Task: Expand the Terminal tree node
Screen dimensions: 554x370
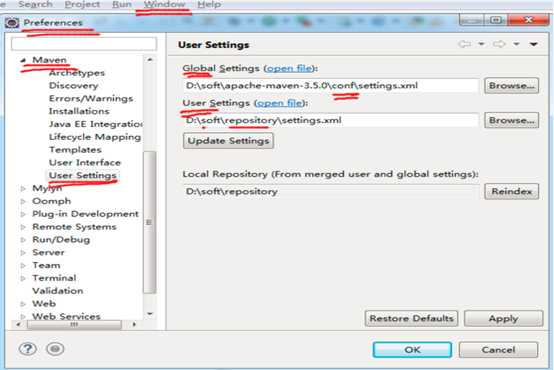Action: pos(23,278)
